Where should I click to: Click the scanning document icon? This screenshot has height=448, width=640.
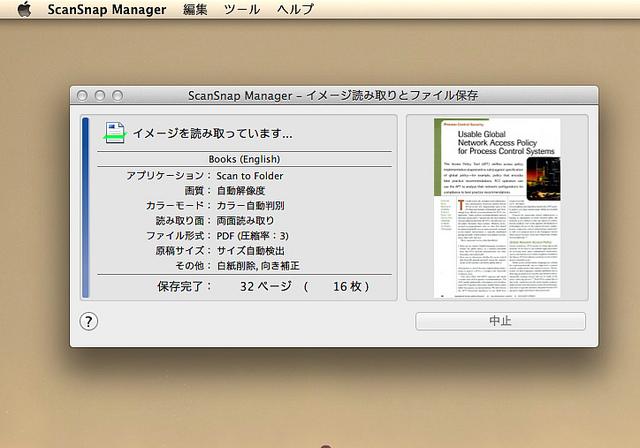pyautogui.click(x=115, y=131)
